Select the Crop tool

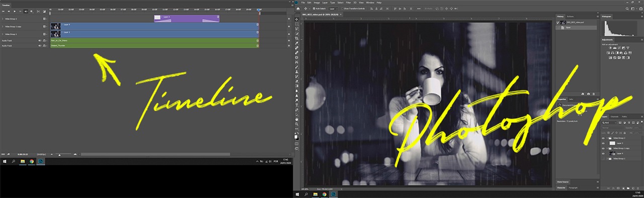(297, 38)
